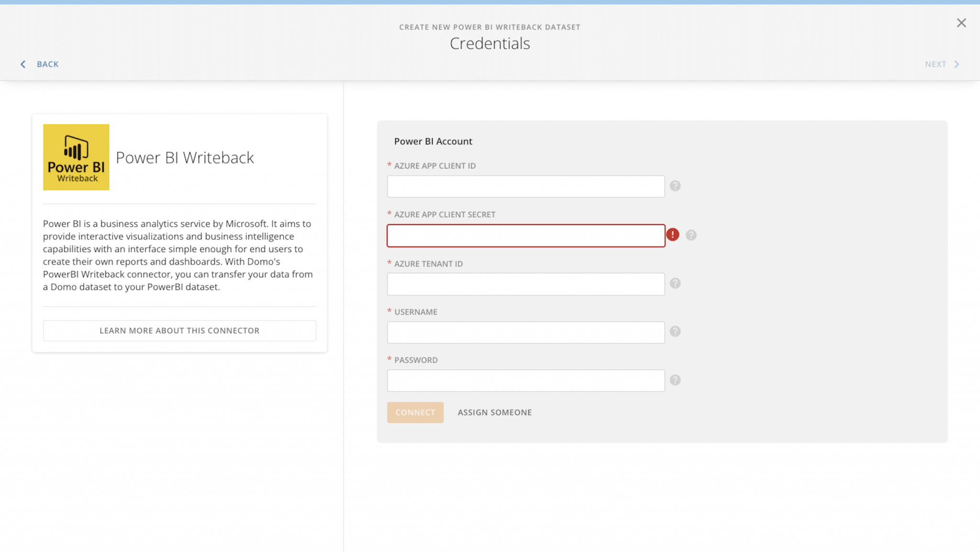
Task: Click the help icon beside Azure Tenant ID
Action: tap(675, 283)
